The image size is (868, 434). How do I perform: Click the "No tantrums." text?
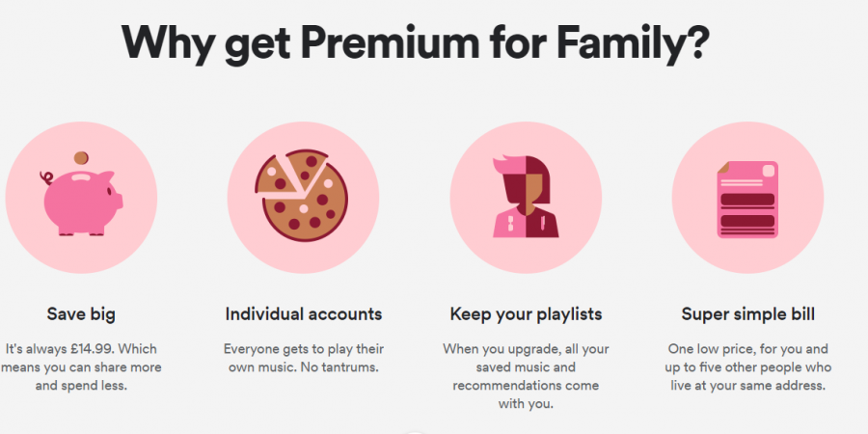tap(347, 367)
